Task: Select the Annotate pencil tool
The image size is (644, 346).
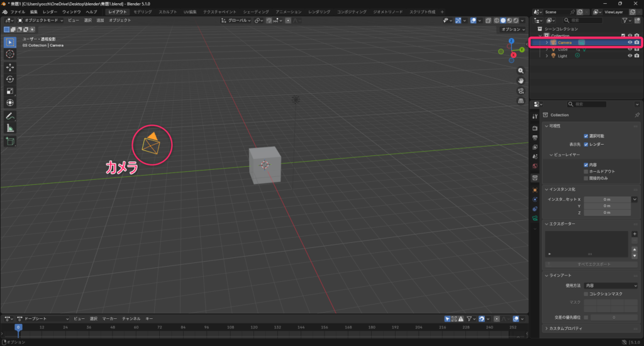Action: point(10,116)
